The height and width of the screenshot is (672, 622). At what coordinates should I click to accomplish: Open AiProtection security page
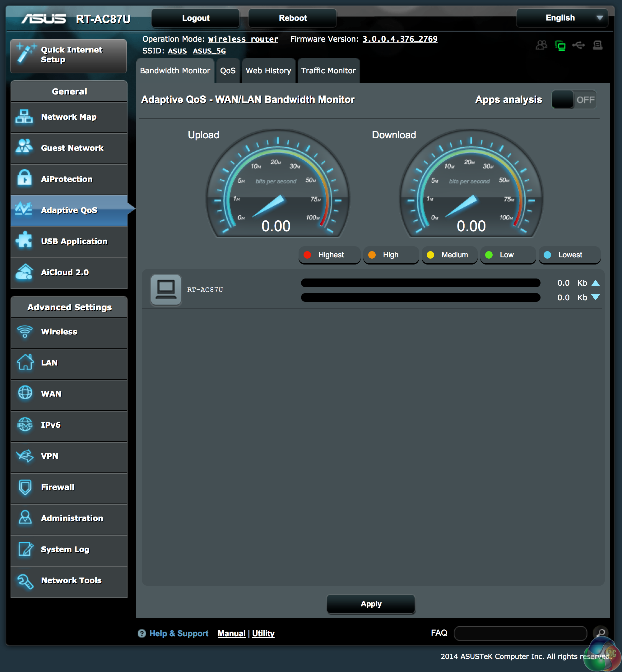tap(69, 179)
